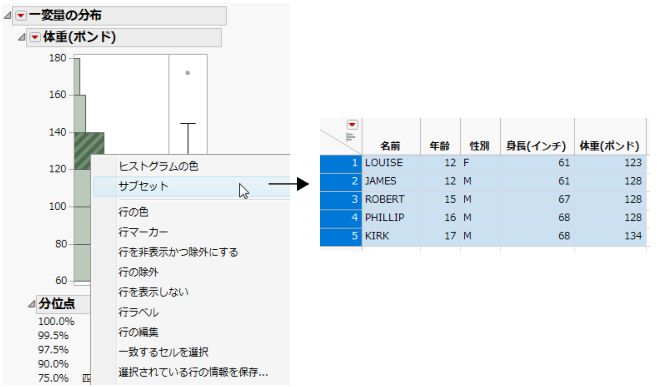Viewport: 659px width, 387px height.
Task: Open the data table red triangle menu
Action: coord(352,125)
